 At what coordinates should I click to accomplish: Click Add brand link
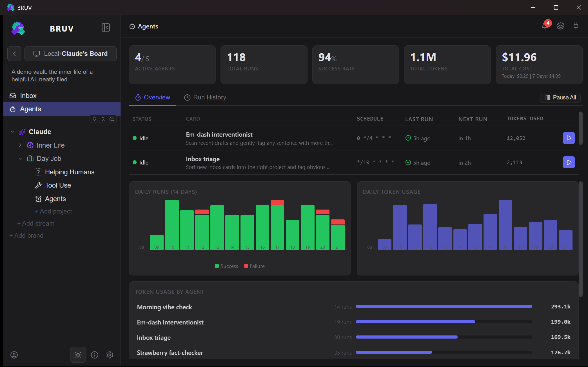(26, 235)
